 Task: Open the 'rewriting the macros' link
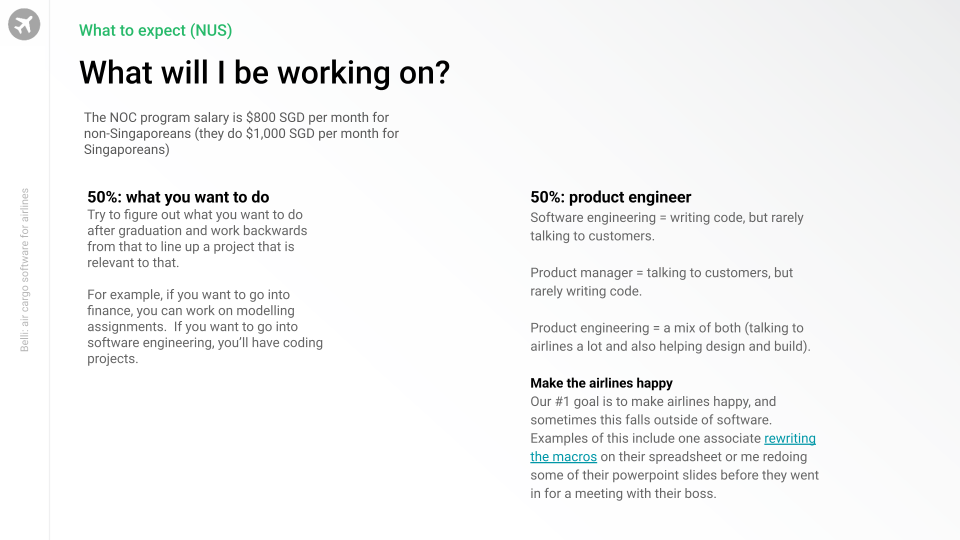click(x=789, y=438)
